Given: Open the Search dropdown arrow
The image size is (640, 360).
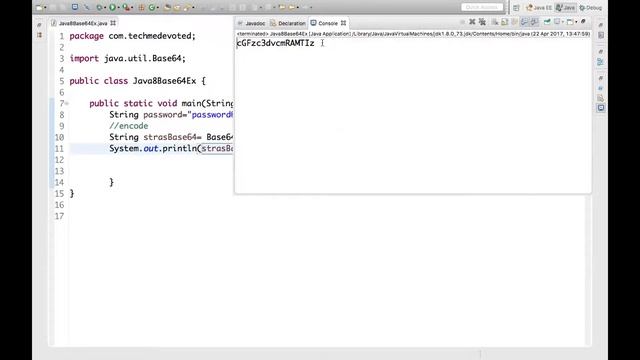Looking at the screenshot, I should coord(193,8).
